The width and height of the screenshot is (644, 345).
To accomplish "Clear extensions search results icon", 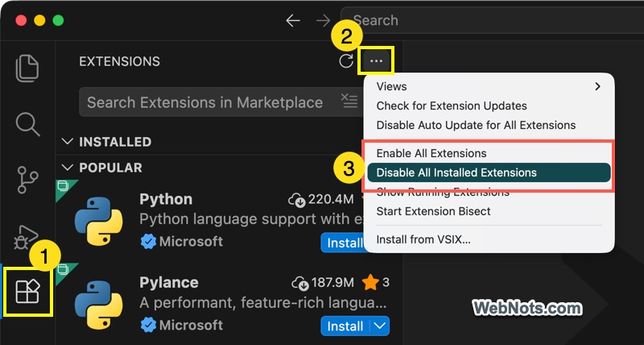I will 349,101.
